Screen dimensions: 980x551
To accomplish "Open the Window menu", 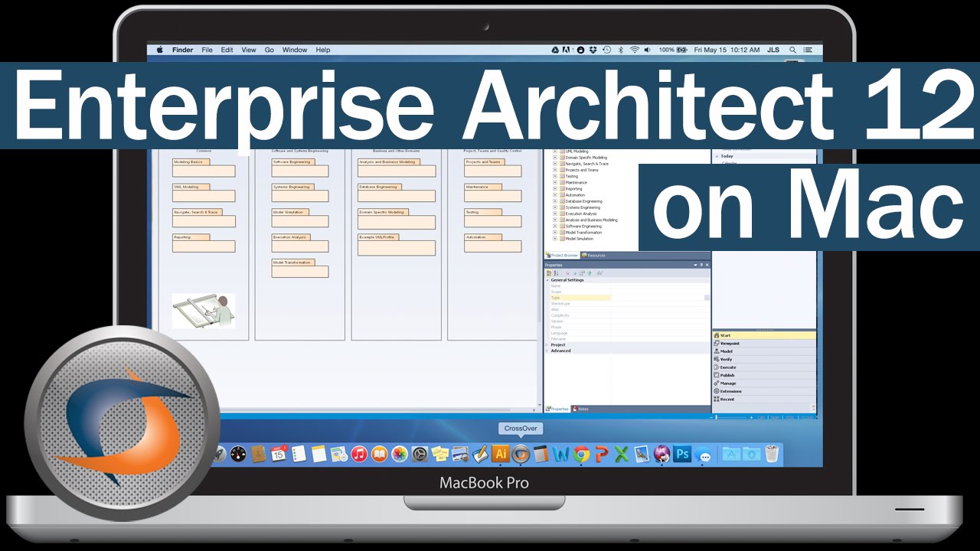I will click(x=295, y=50).
